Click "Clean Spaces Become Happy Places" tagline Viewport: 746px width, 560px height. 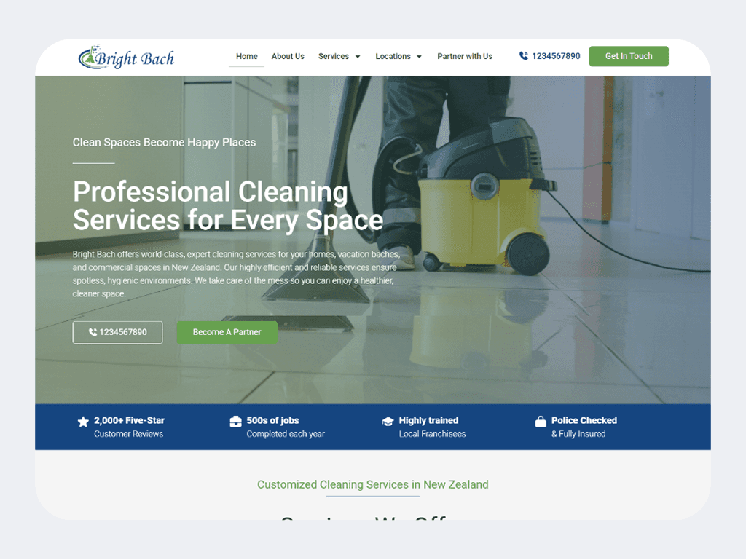164,142
